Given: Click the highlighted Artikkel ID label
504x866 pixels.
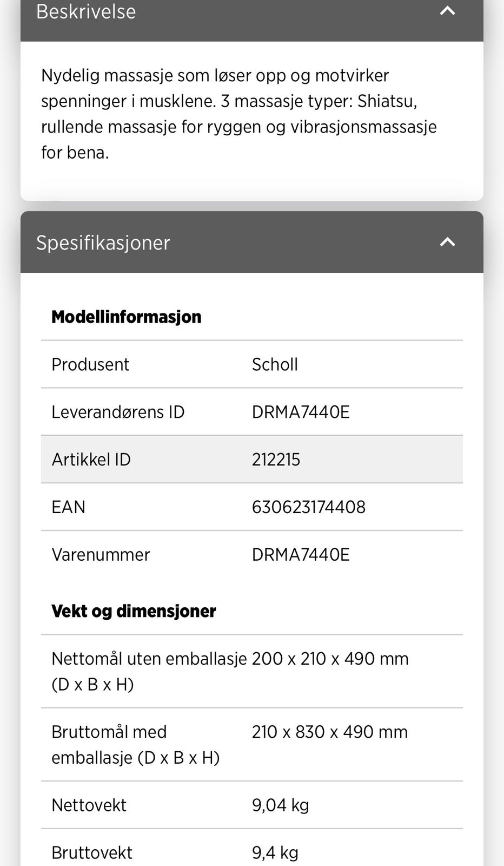Looking at the screenshot, I should 91,460.
